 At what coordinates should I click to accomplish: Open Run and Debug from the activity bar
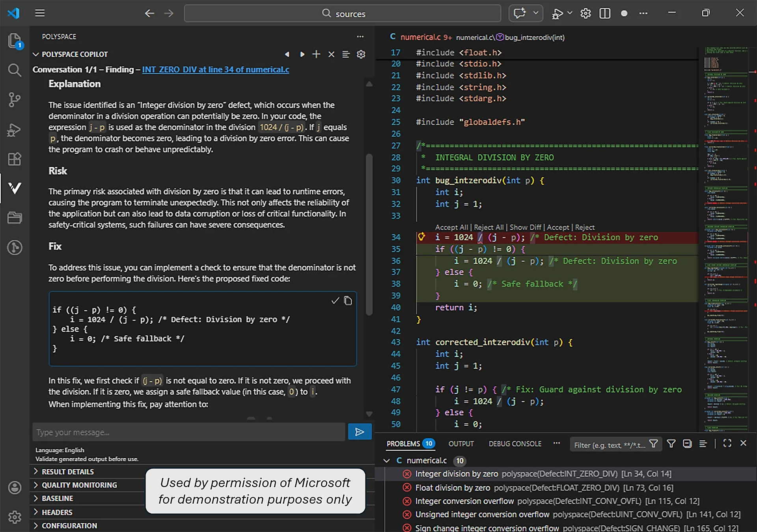click(15, 130)
